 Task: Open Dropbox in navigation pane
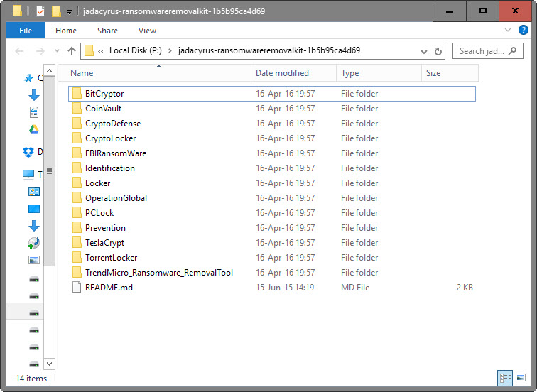pyautogui.click(x=28, y=152)
